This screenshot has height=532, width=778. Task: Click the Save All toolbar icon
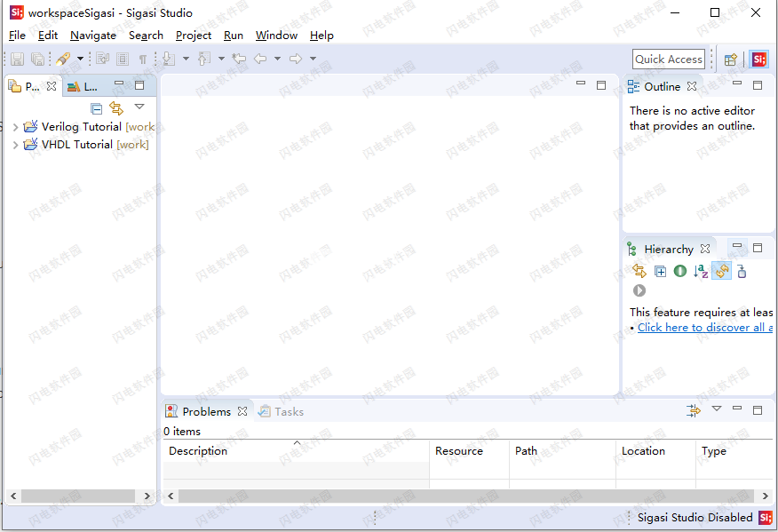click(37, 59)
